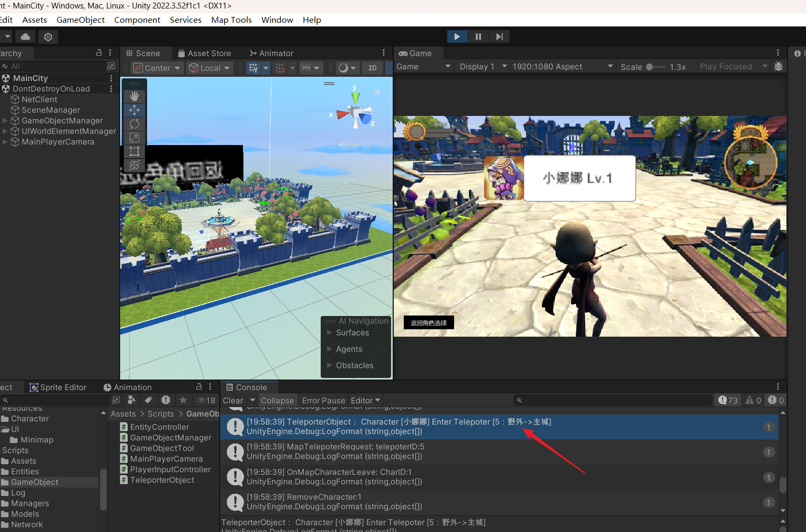Viewport: 806px width, 532px height.
Task: Open the Map Tools menu
Action: click(231, 20)
